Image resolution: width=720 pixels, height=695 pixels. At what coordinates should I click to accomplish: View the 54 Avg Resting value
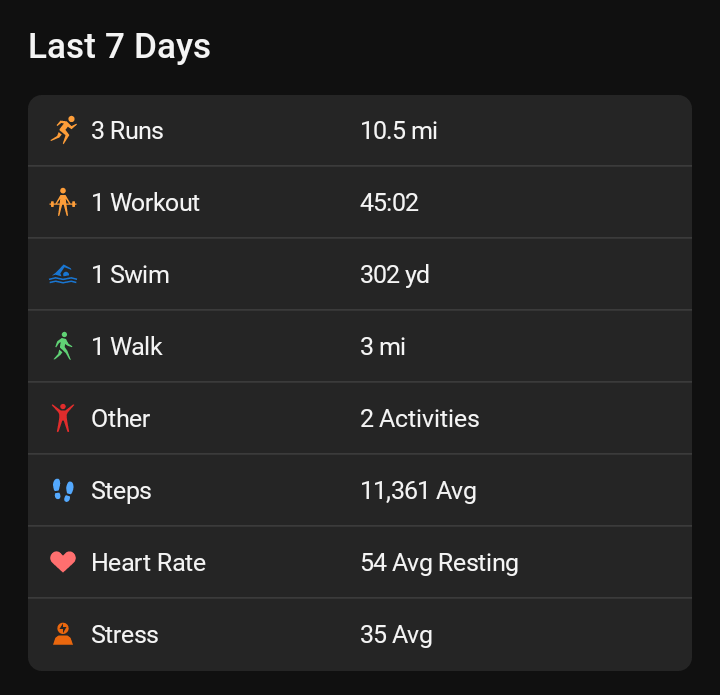(439, 562)
